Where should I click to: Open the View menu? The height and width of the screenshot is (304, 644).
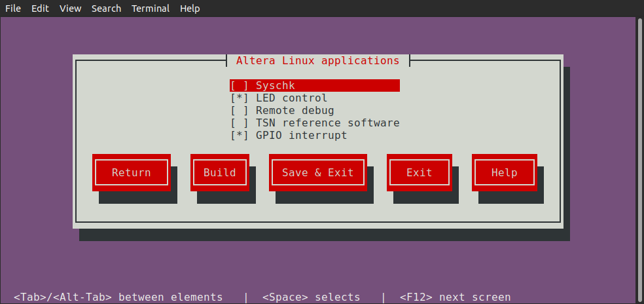click(70, 9)
